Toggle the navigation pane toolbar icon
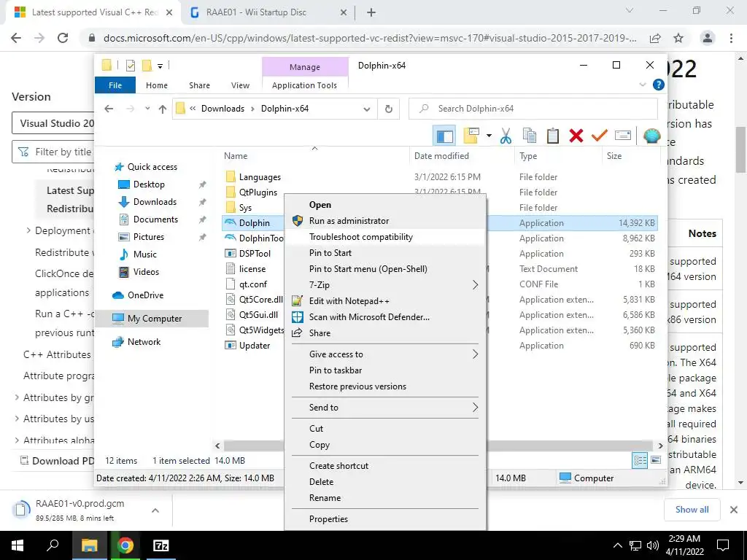The image size is (747, 560). pyautogui.click(x=444, y=136)
